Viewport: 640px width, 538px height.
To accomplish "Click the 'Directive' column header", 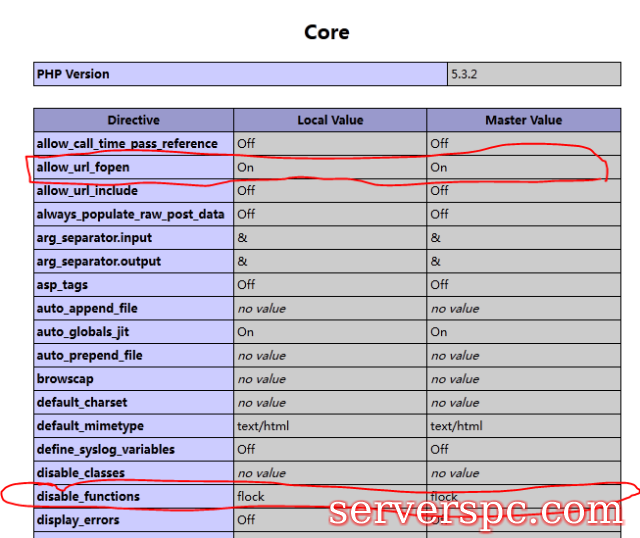I will (133, 120).
